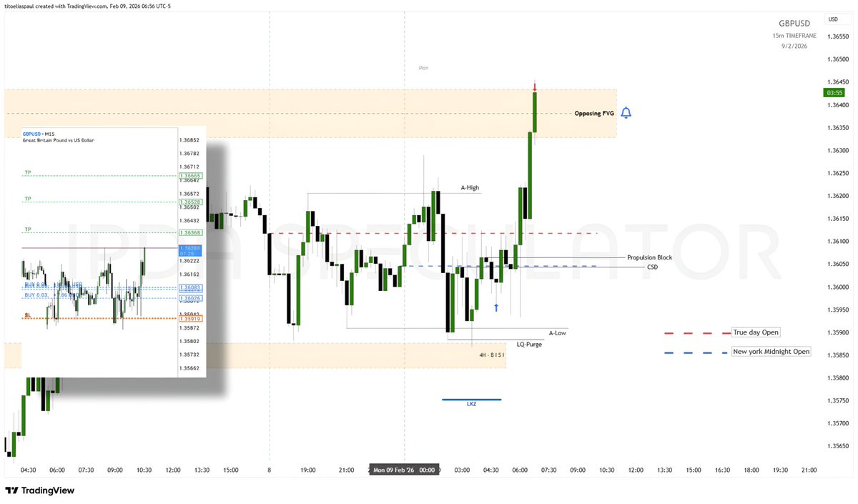Select the red down arrow above the last candle

[x=534, y=87]
